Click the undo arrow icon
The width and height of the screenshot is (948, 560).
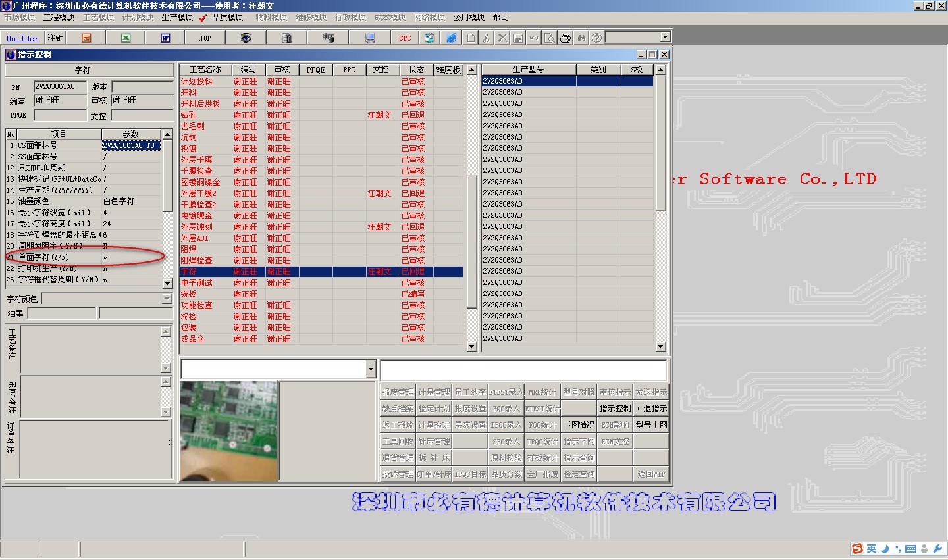pyautogui.click(x=534, y=38)
